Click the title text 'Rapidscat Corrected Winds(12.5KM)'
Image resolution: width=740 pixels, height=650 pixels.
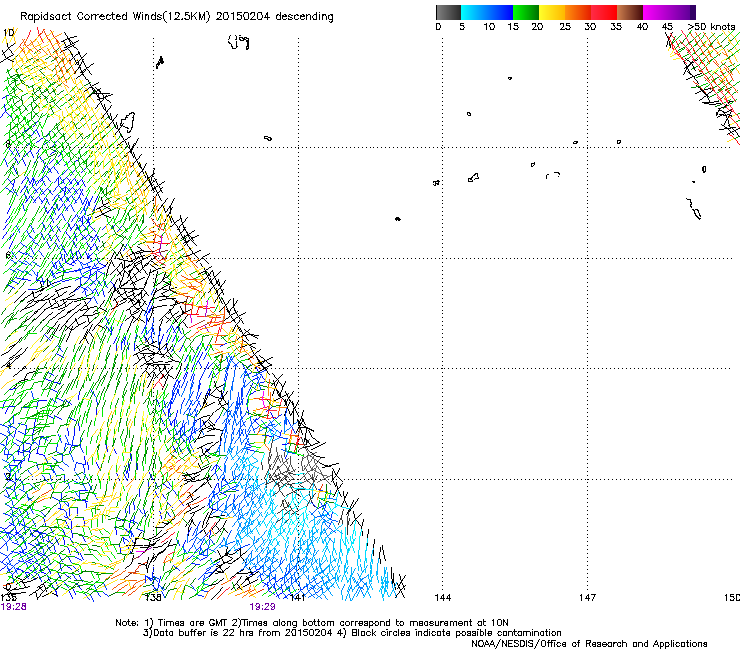(115, 17)
